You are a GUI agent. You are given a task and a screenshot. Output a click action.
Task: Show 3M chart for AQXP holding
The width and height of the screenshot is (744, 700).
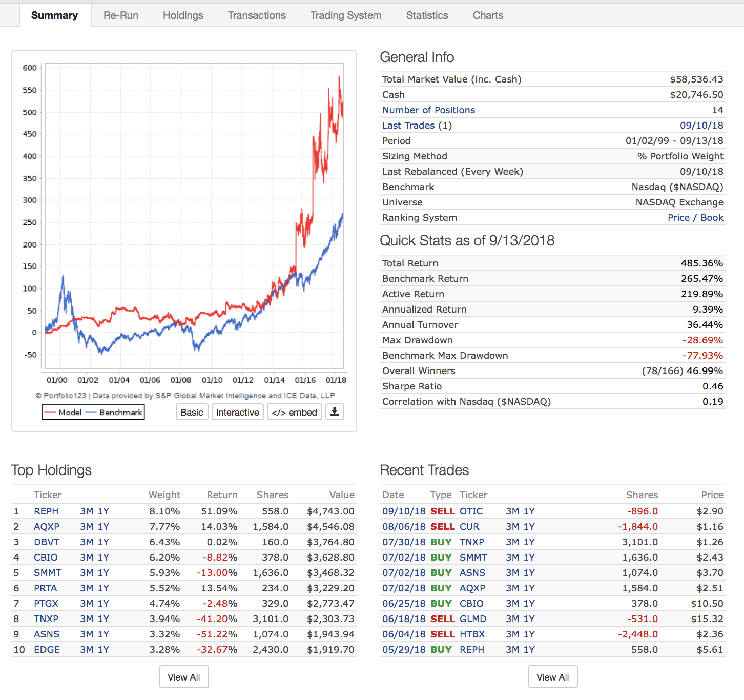coord(87,527)
